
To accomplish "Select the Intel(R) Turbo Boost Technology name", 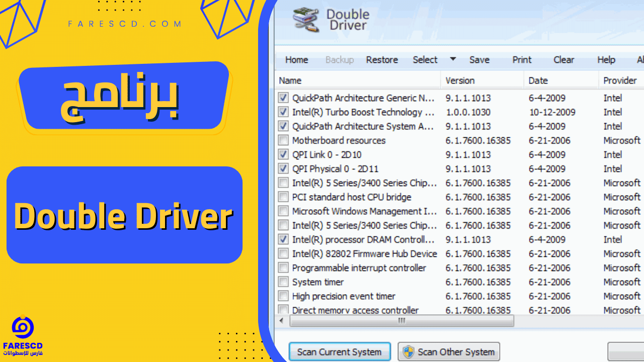I will pyautogui.click(x=363, y=112).
